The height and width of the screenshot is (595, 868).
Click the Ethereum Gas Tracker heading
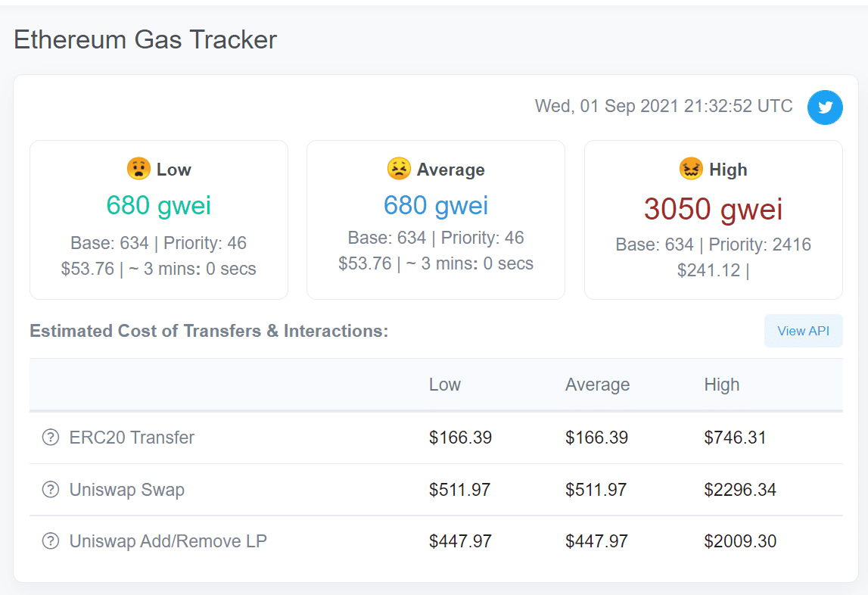coord(145,39)
